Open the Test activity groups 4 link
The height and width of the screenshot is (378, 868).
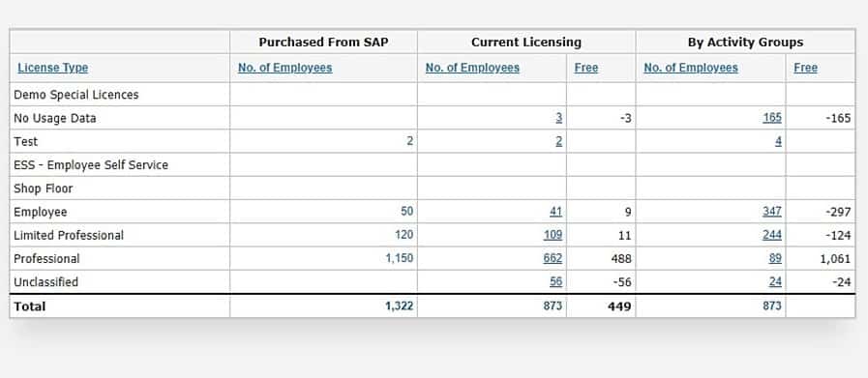778,141
